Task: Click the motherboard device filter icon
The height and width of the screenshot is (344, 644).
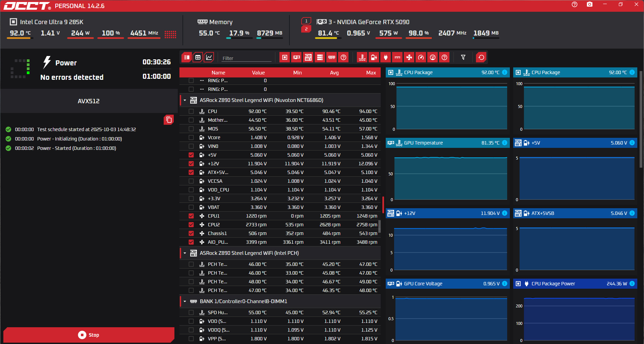Action: click(x=308, y=57)
